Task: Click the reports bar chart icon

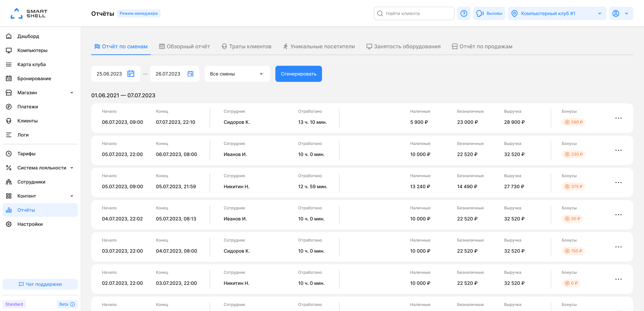Action: [9, 210]
